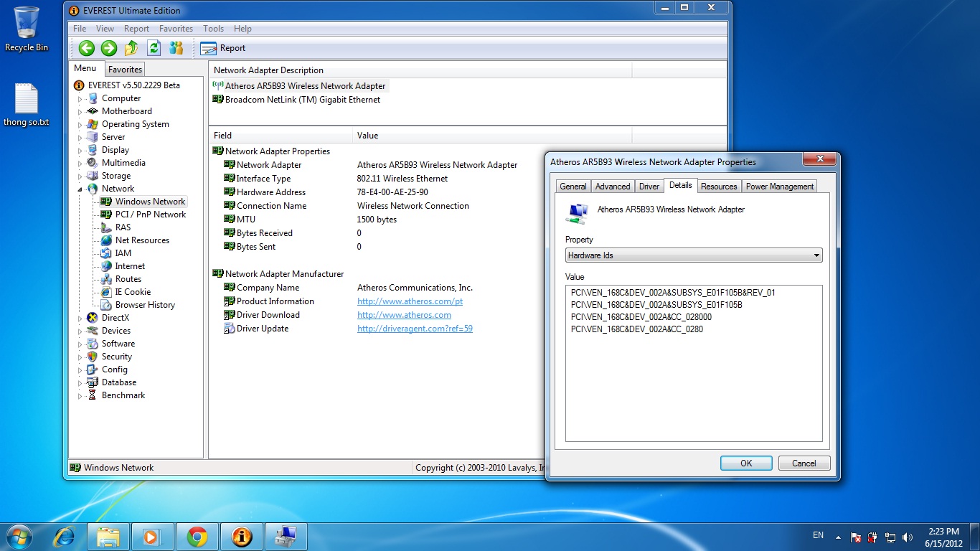This screenshot has height=551, width=980.
Task: Switch to the Power Management tab
Action: (780, 187)
